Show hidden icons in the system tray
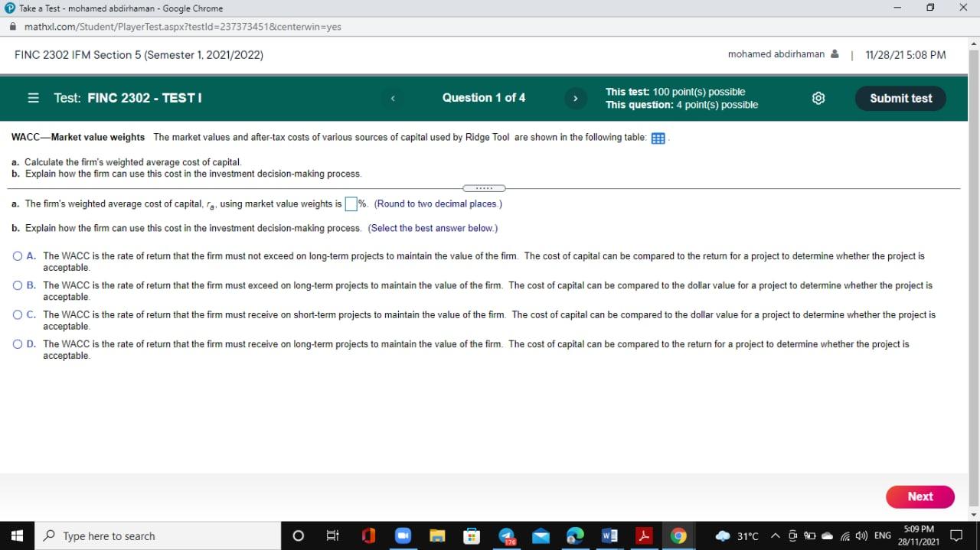Screen dimensions: 980x550 [x=775, y=535]
